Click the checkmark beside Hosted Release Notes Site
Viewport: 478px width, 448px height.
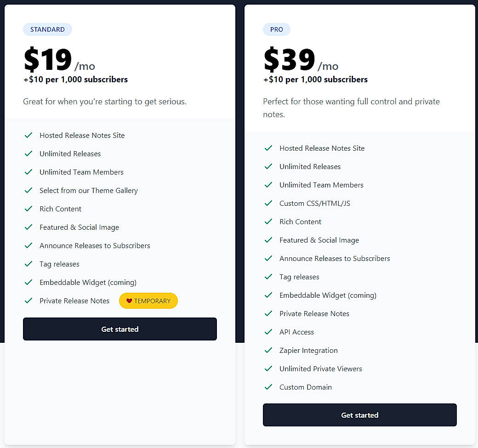[x=28, y=135]
